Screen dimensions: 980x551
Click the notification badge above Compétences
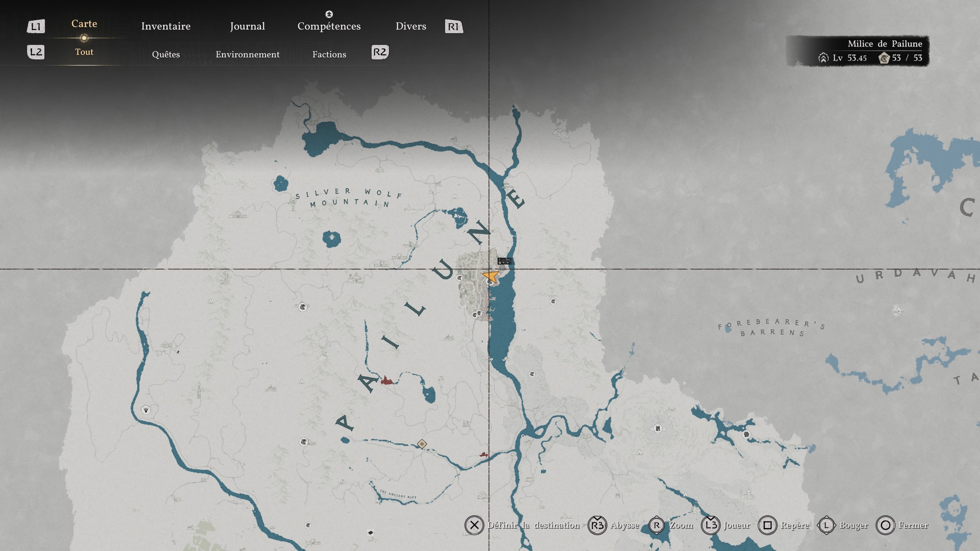329,14
